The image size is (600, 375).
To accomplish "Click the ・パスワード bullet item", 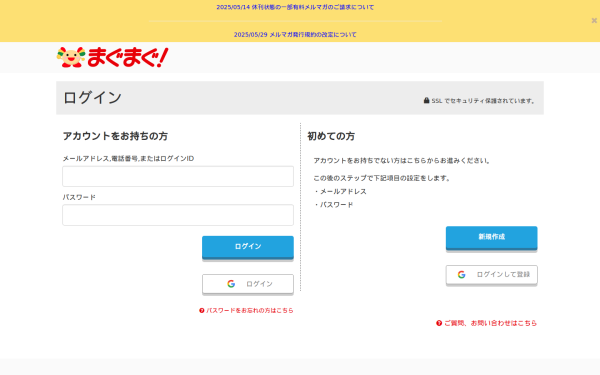I will (333, 205).
